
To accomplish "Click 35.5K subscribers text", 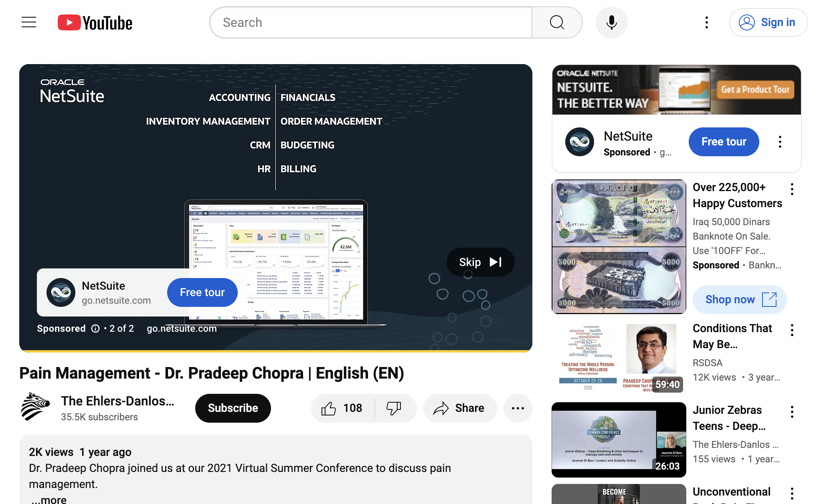I will 99,417.
